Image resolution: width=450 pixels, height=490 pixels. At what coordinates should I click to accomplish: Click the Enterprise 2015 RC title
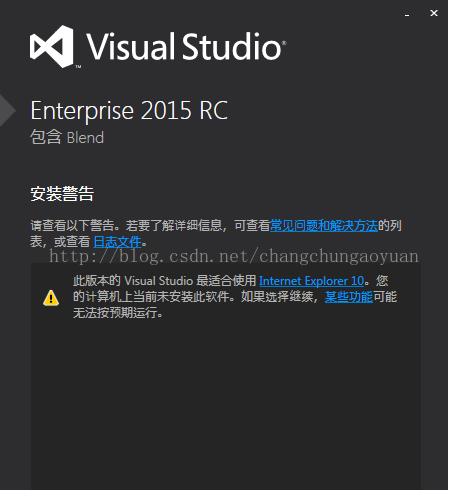(129, 110)
